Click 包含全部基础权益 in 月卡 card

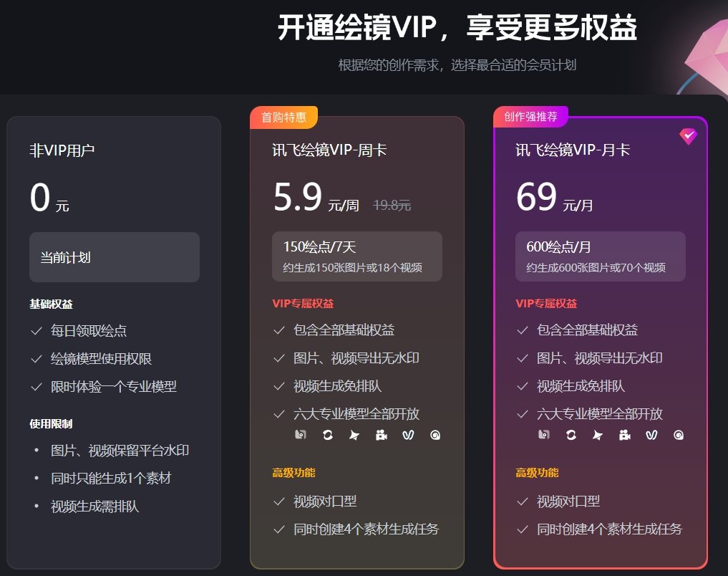click(587, 330)
